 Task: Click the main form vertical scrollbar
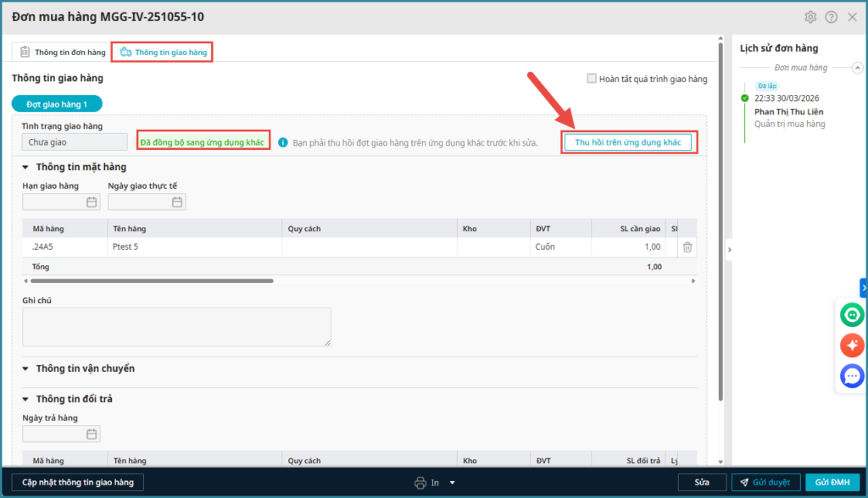pos(721,221)
